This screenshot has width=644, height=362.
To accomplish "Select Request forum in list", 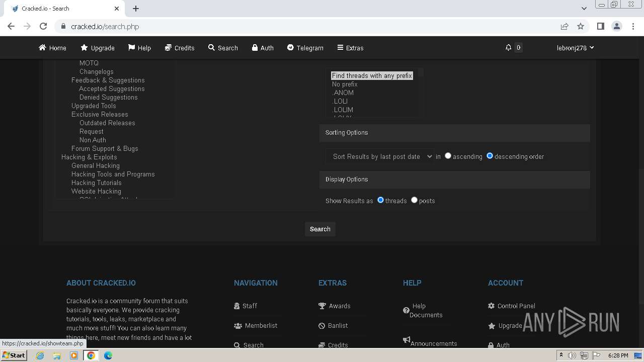I will (92, 131).
